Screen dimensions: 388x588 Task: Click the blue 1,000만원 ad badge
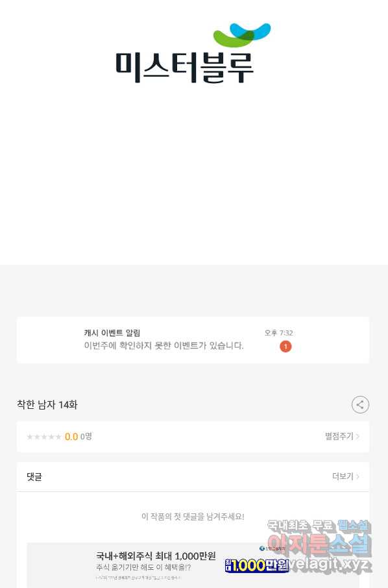point(256,565)
